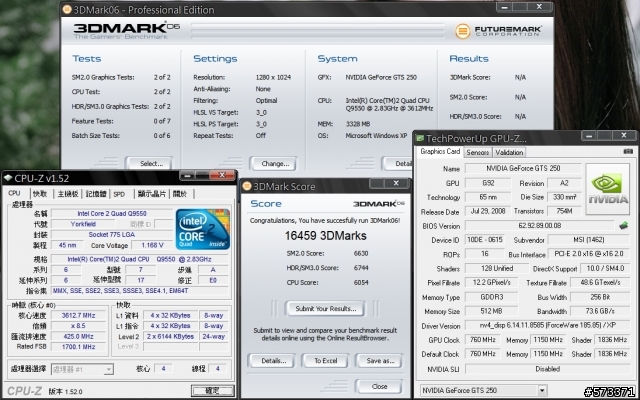Click the core speed 3612.7 MHz field

pos(78,316)
